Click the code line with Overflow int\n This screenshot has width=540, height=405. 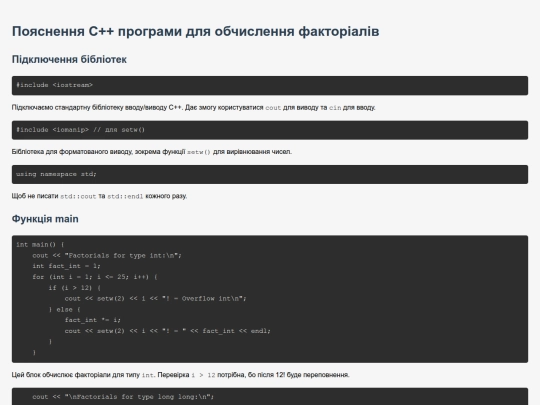pyautogui.click(x=156, y=299)
